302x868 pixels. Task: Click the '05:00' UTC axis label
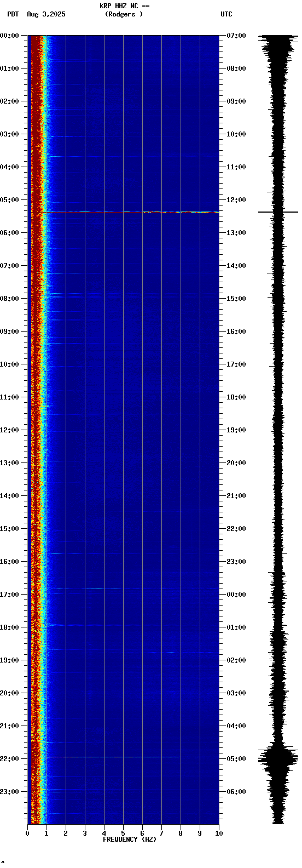point(236,759)
